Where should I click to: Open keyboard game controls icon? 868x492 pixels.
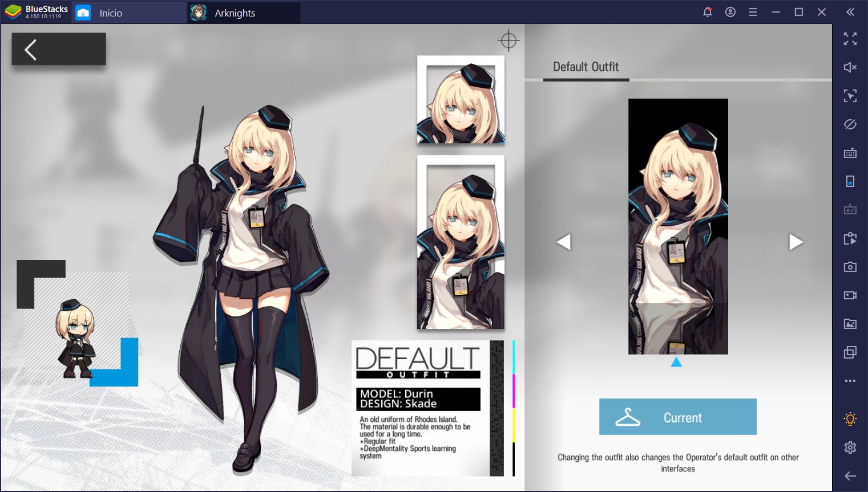(850, 153)
